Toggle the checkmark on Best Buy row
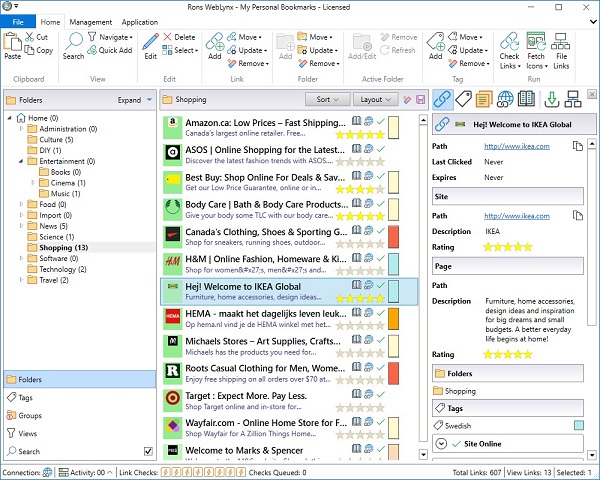 coord(381,176)
